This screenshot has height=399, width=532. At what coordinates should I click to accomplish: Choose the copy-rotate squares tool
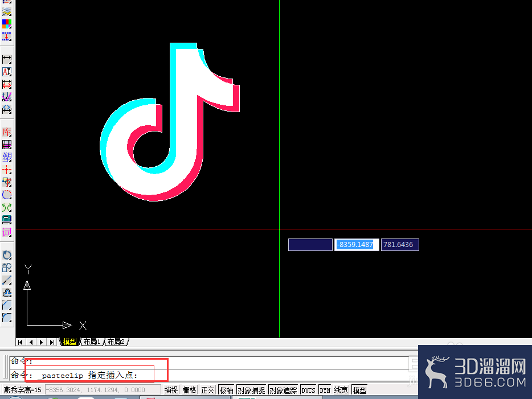[7, 268]
